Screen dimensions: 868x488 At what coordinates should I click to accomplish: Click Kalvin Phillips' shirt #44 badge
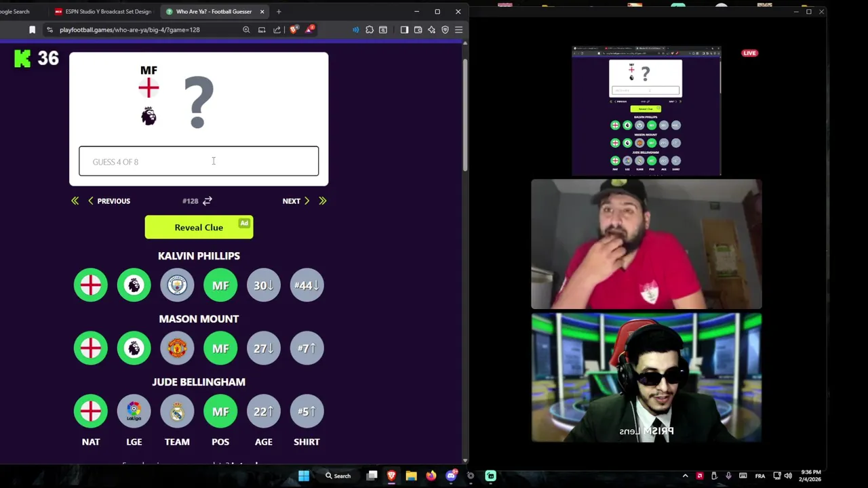pos(307,285)
